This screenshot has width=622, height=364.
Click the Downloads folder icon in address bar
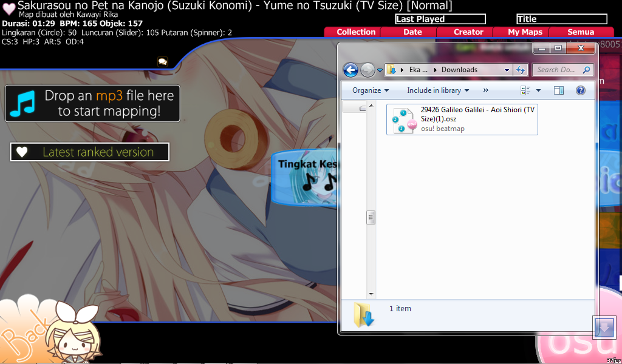(x=391, y=70)
